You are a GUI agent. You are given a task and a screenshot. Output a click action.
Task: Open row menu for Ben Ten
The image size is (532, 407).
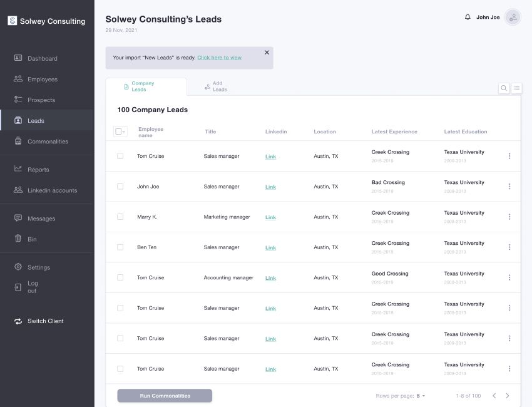tap(509, 247)
